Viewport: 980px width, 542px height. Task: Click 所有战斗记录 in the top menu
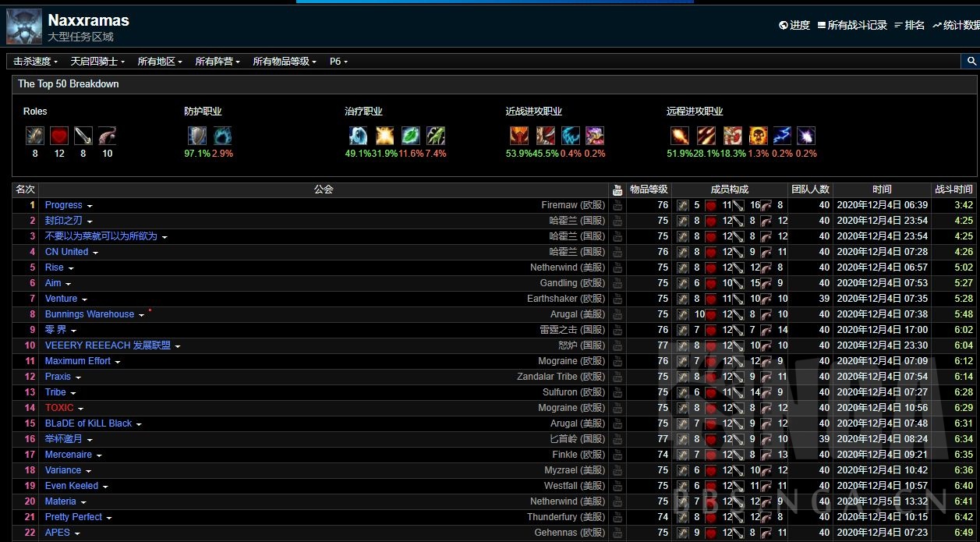coord(858,24)
